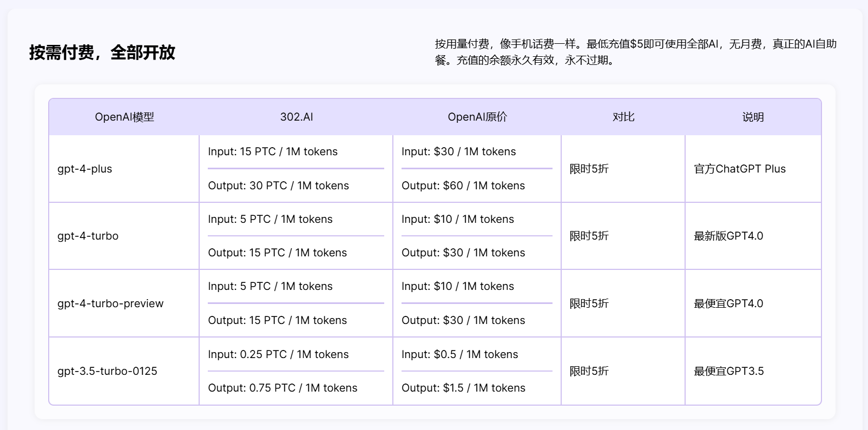The width and height of the screenshot is (868, 430).
Task: Click the "最新版GPT4.0" description cell
Action: point(728,236)
